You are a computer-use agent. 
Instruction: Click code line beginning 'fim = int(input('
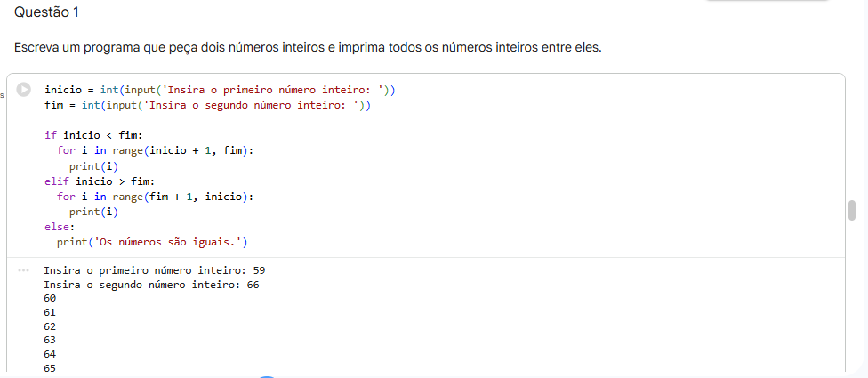click(207, 105)
